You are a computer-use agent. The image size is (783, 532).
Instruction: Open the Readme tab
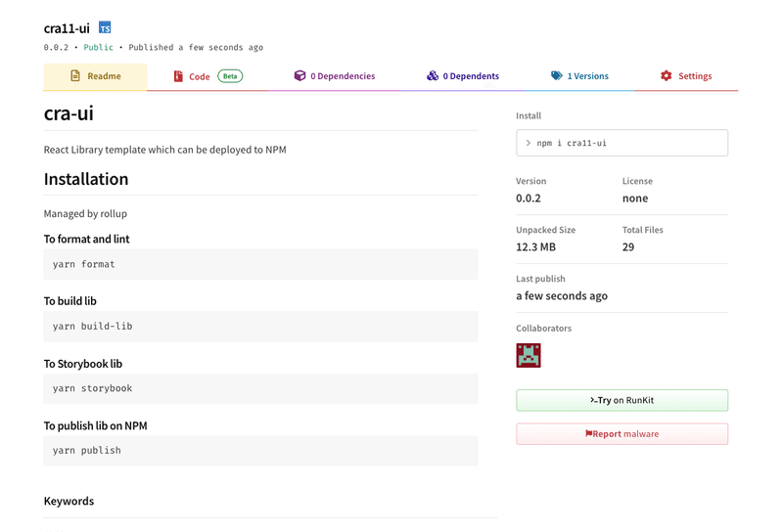(x=95, y=76)
